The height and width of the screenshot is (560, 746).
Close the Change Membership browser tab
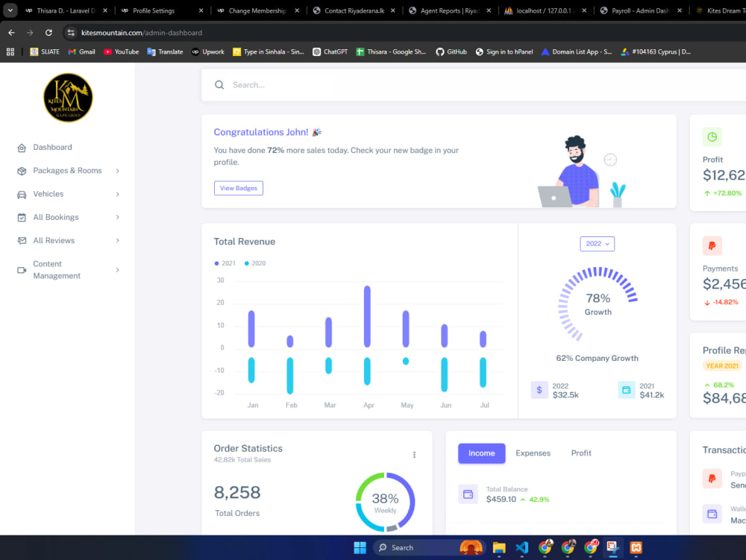297,10
